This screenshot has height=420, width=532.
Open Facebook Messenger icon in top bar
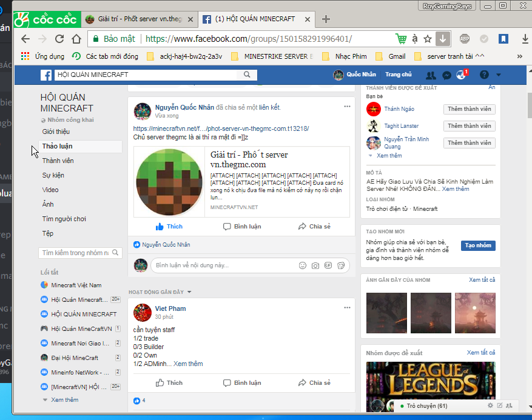point(446,75)
